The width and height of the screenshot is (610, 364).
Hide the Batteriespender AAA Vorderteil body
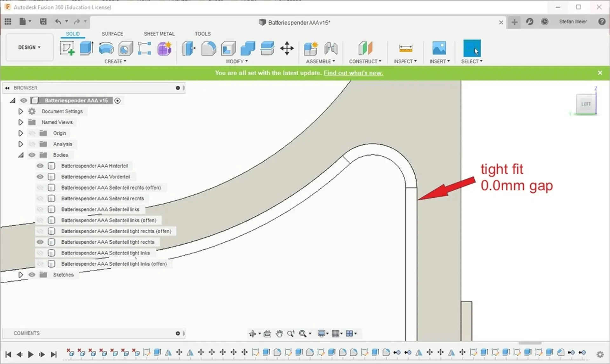click(40, 177)
